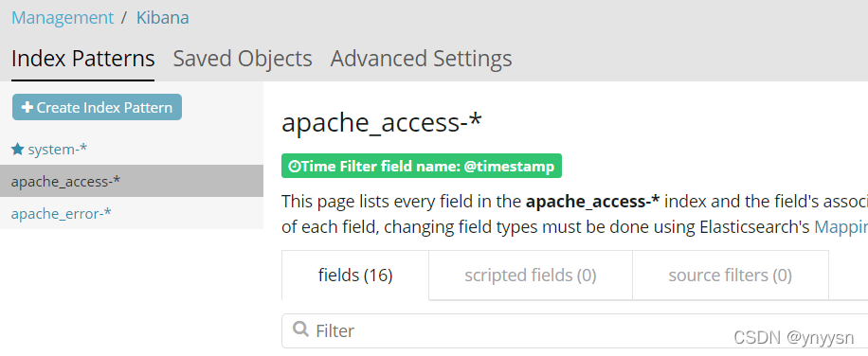Show the scripted fields (0) tab
Image resolution: width=868 pixels, height=356 pixels.
(531, 275)
